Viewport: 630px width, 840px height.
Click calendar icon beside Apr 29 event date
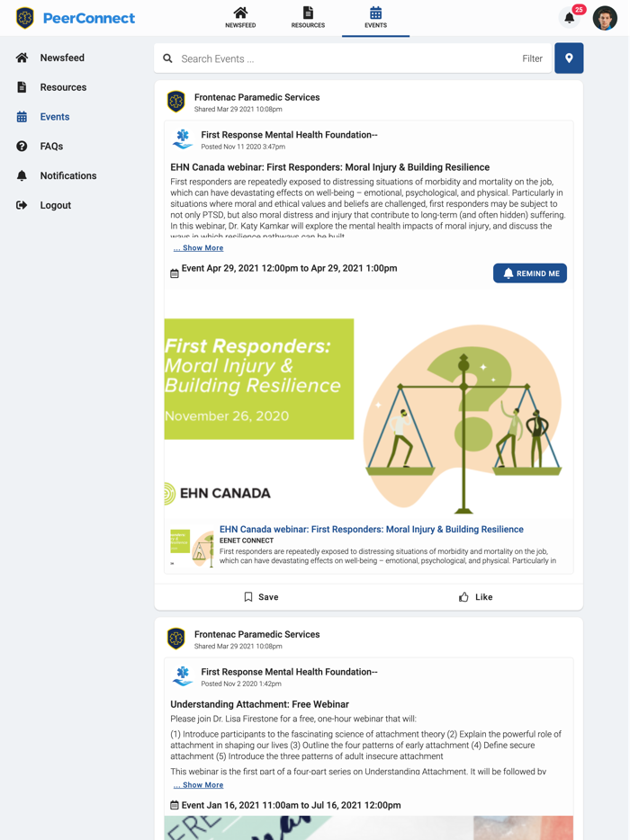click(175, 273)
